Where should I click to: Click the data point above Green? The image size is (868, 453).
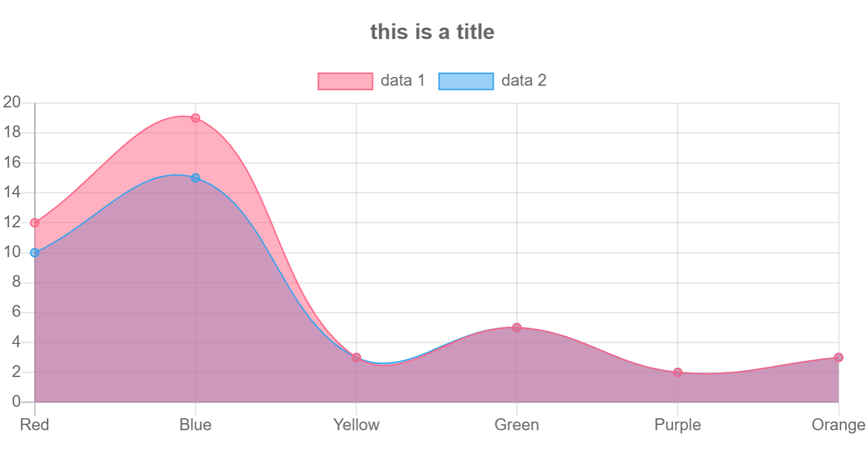[x=517, y=328]
